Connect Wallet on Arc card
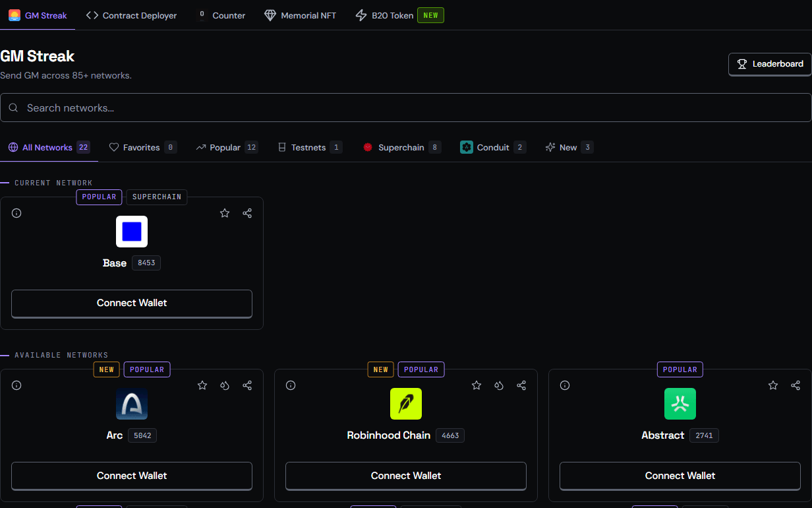This screenshot has height=508, width=812. [132, 476]
